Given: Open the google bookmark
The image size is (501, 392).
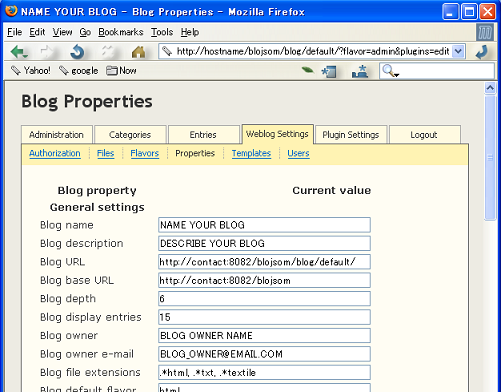Looking at the screenshot, I should pyautogui.click(x=79, y=71).
